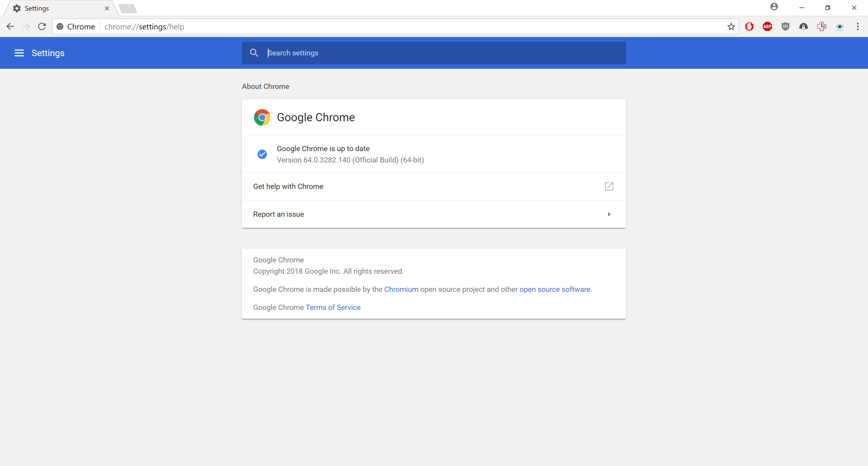Open Chrome's three-dot customize menu
This screenshot has height=466, width=868.
tap(858, 27)
